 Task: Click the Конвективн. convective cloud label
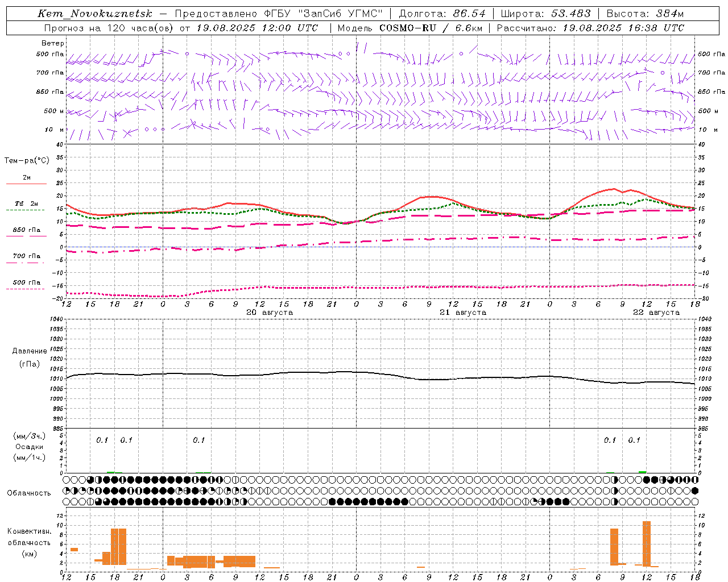point(30,531)
